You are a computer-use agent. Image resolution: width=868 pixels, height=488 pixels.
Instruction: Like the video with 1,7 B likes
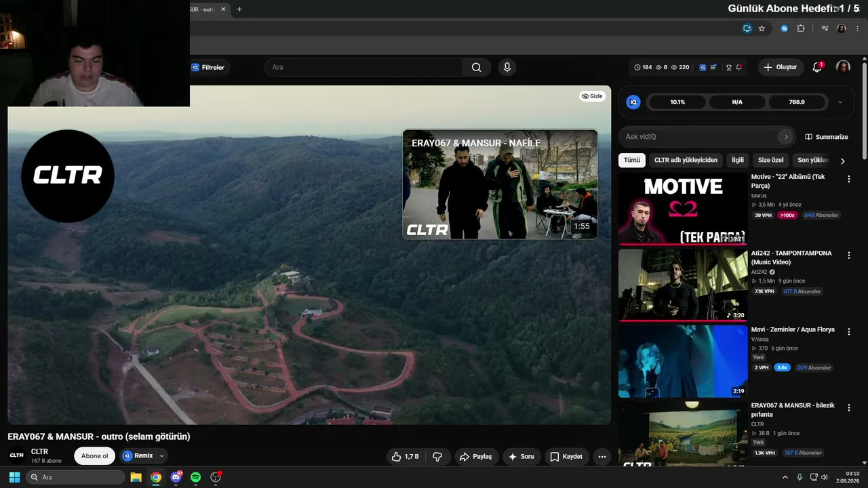click(405, 457)
